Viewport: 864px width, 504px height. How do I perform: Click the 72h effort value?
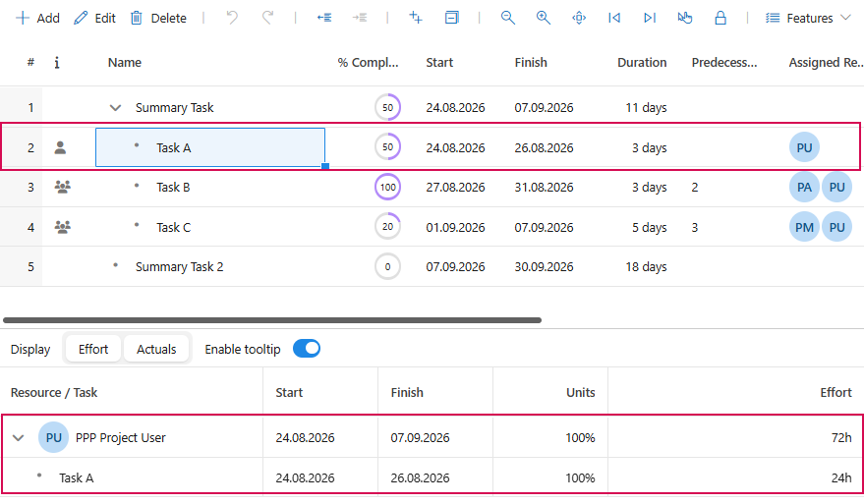point(841,438)
